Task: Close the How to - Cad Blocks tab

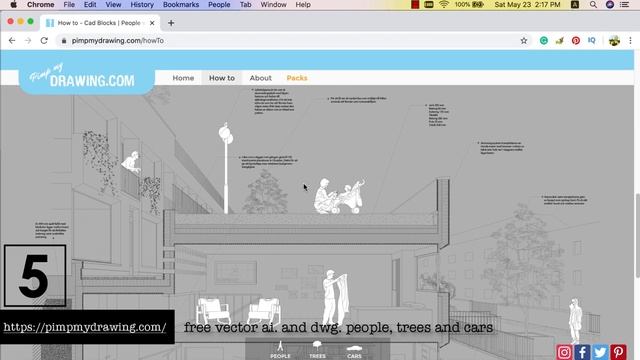Action: (152, 23)
